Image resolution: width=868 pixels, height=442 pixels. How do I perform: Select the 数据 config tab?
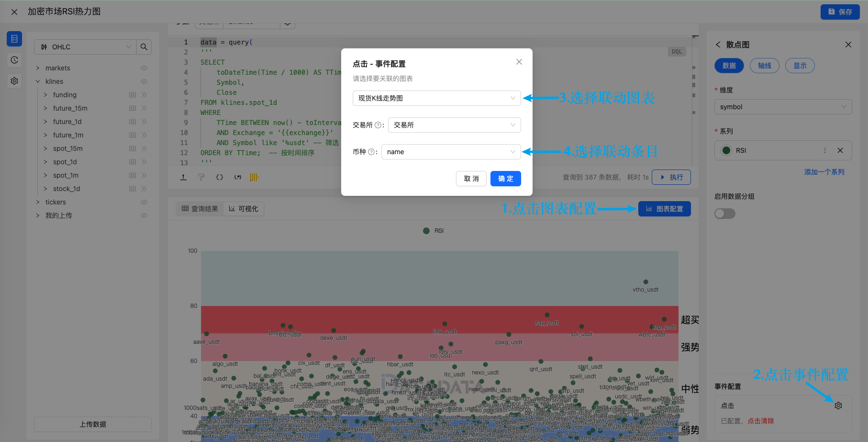click(x=729, y=66)
